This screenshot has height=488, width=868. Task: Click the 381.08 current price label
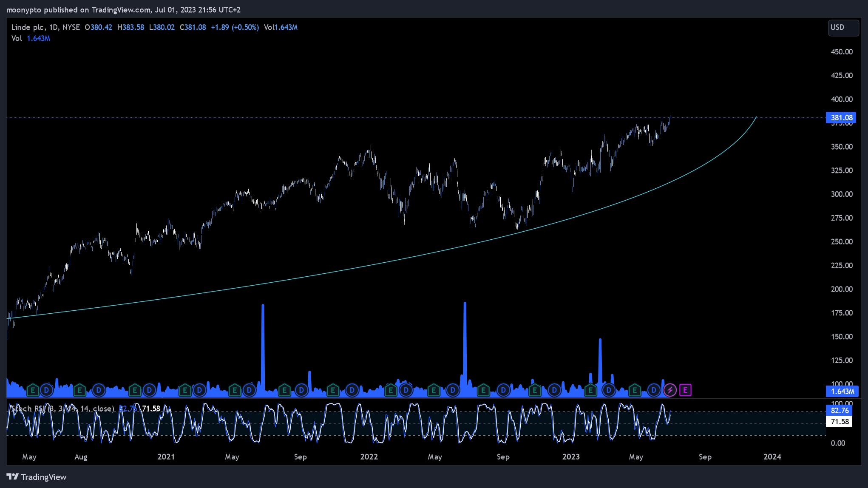(x=841, y=118)
